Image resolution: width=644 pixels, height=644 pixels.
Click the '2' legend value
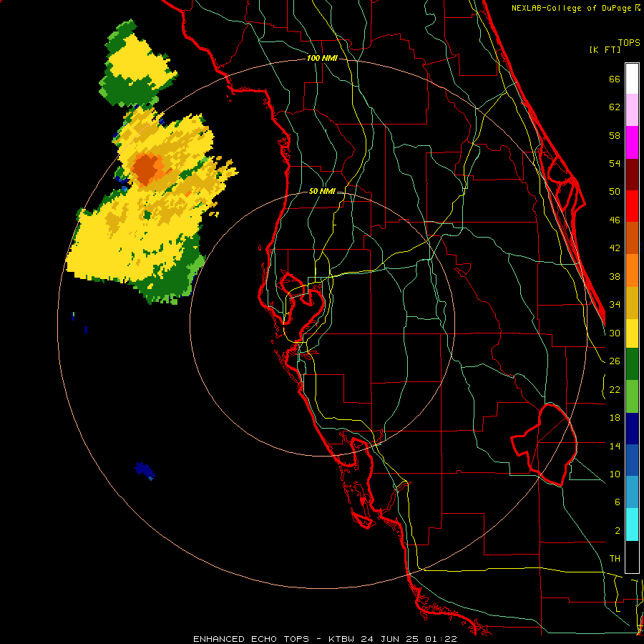pyautogui.click(x=617, y=531)
